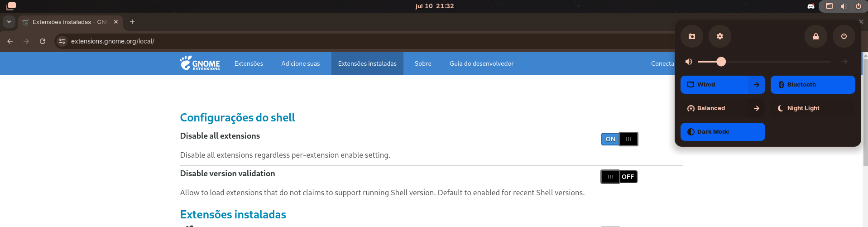
Task: Open the tab search dropdown chevron
Action: (x=9, y=22)
